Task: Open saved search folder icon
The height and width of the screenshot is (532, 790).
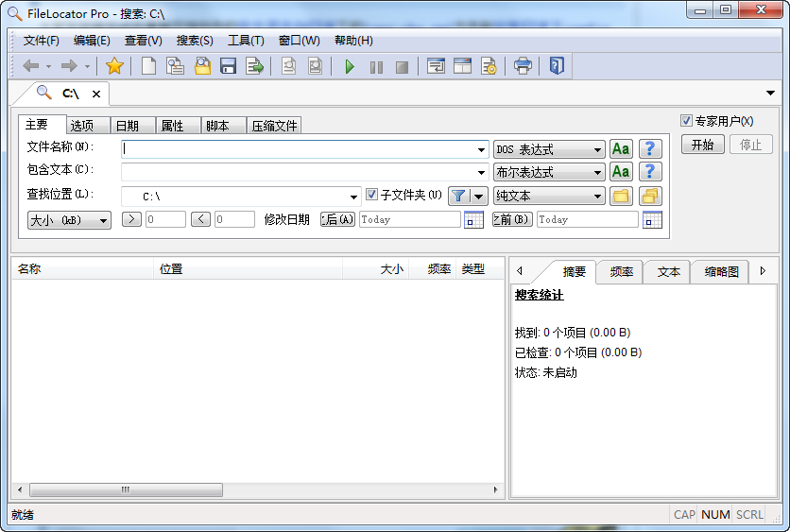Action: (202, 66)
